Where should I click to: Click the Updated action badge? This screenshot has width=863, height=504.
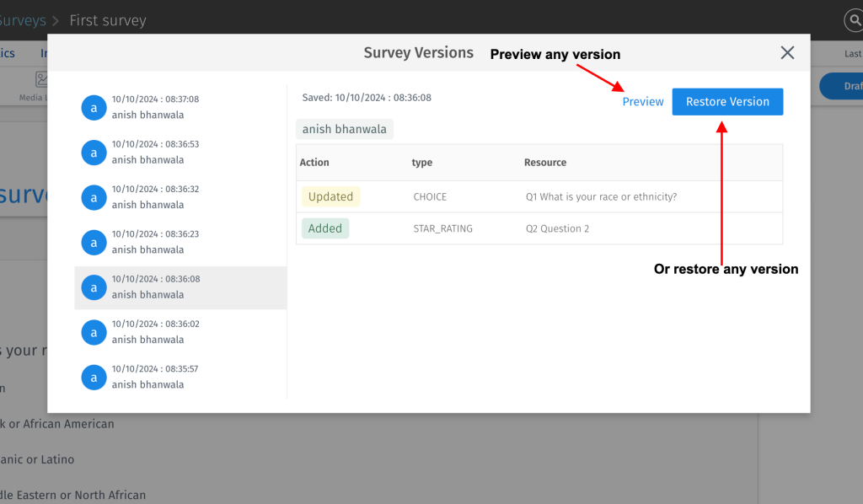330,196
